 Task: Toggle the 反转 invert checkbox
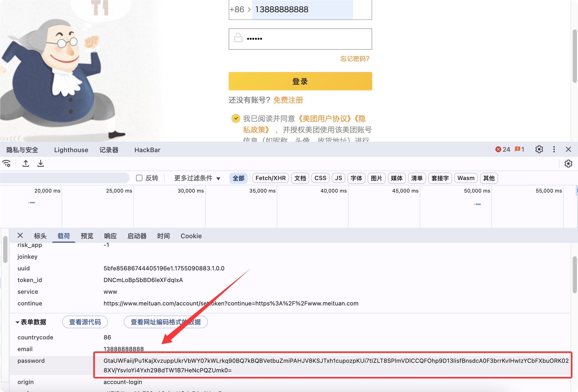coord(139,178)
